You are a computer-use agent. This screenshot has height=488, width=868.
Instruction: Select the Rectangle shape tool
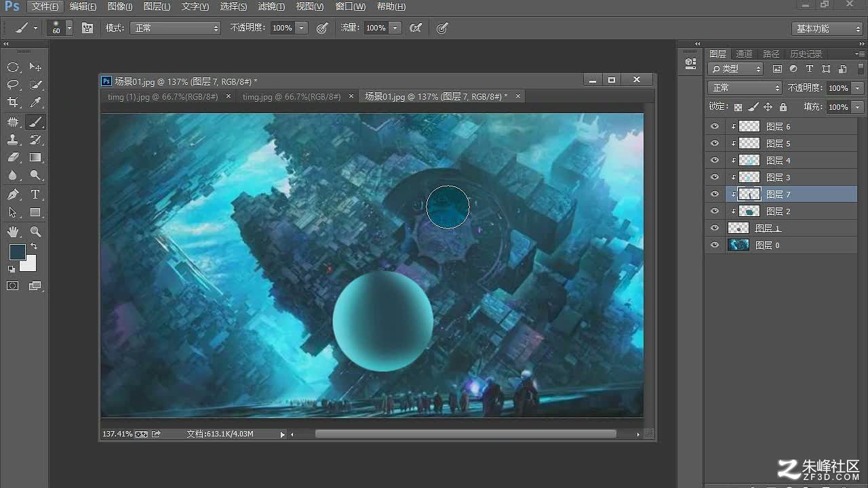tap(35, 212)
